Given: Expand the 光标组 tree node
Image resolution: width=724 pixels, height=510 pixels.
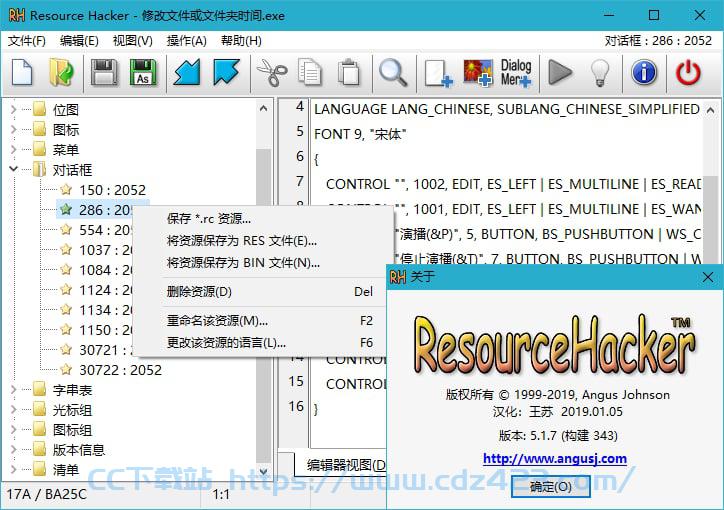Looking at the screenshot, I should click(x=13, y=410).
